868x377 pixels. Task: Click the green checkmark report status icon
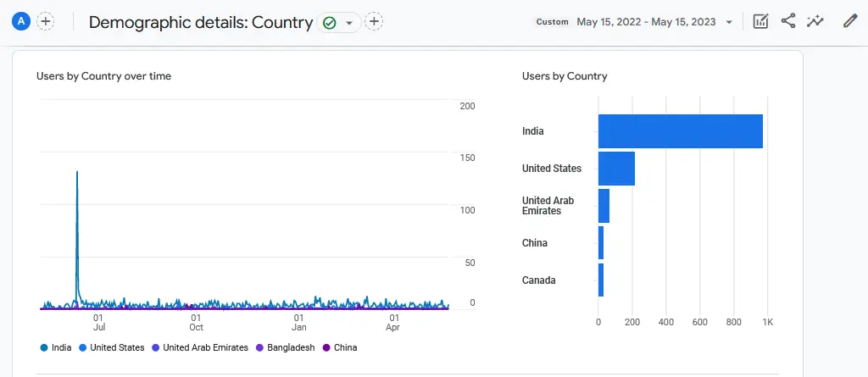pos(330,23)
